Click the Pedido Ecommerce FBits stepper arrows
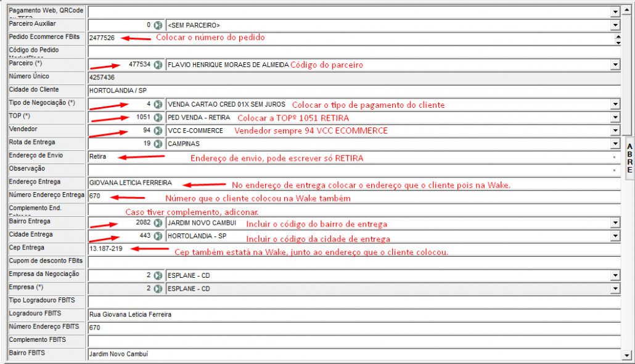The image size is (635, 364). (617, 38)
